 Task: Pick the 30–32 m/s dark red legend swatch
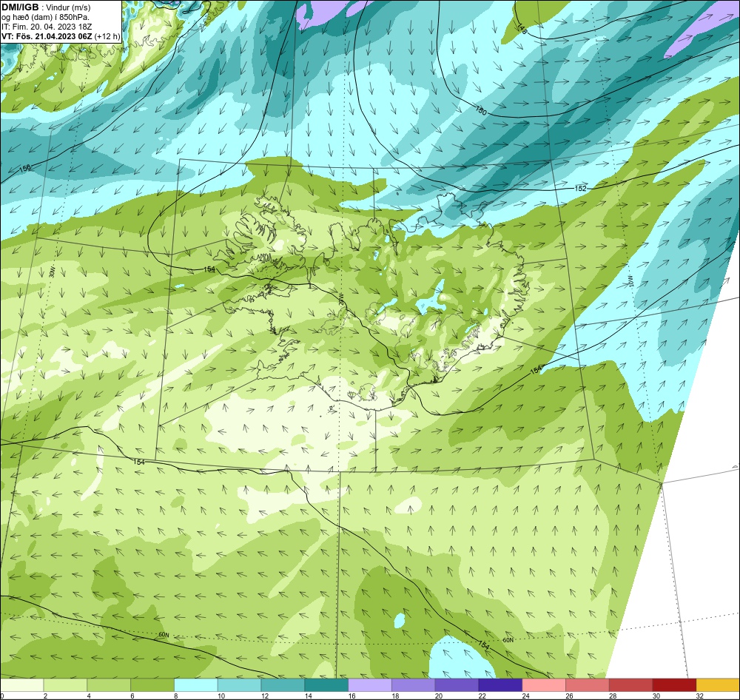674,685
